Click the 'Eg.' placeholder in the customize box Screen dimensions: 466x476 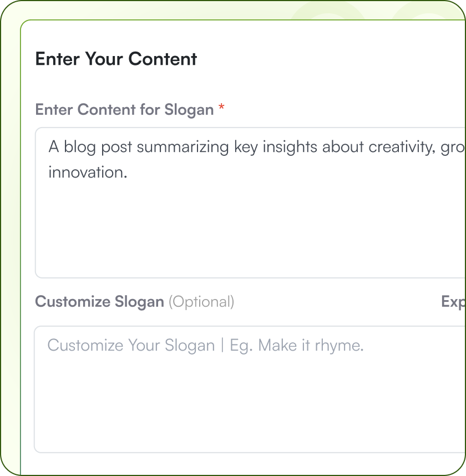(241, 346)
